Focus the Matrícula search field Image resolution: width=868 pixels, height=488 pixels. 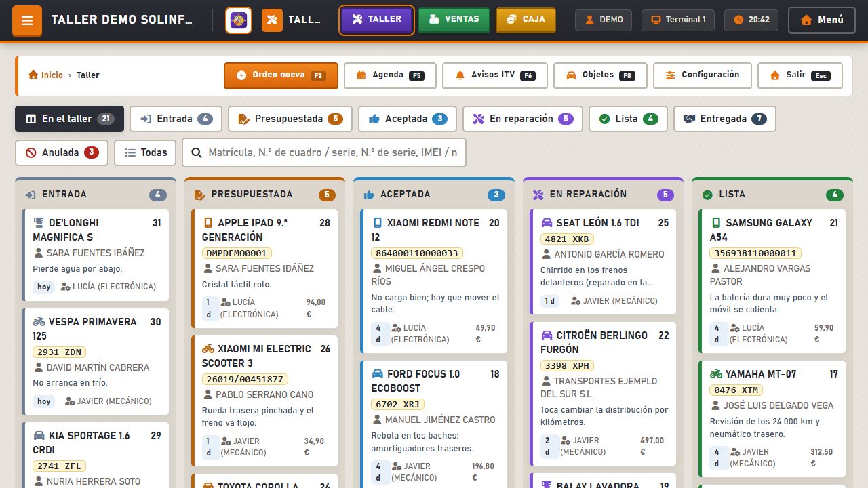[324, 152]
